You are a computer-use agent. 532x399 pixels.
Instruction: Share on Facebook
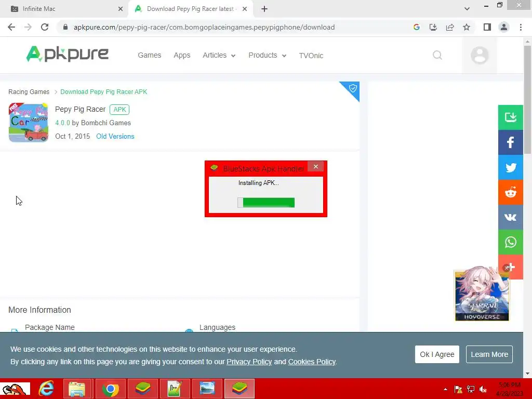(x=510, y=142)
